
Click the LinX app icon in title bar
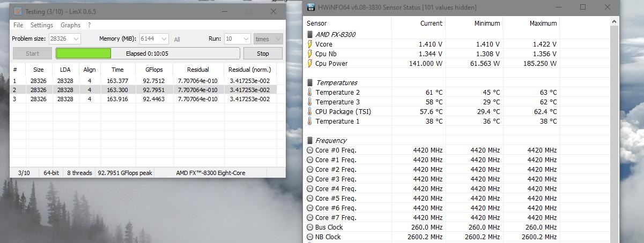pyautogui.click(x=18, y=11)
